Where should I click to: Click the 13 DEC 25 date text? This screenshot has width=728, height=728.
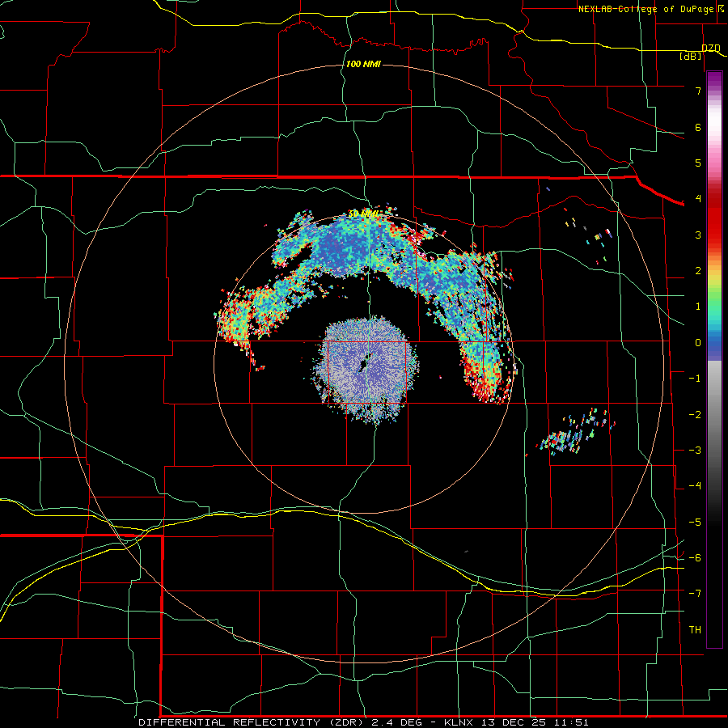[514, 722]
